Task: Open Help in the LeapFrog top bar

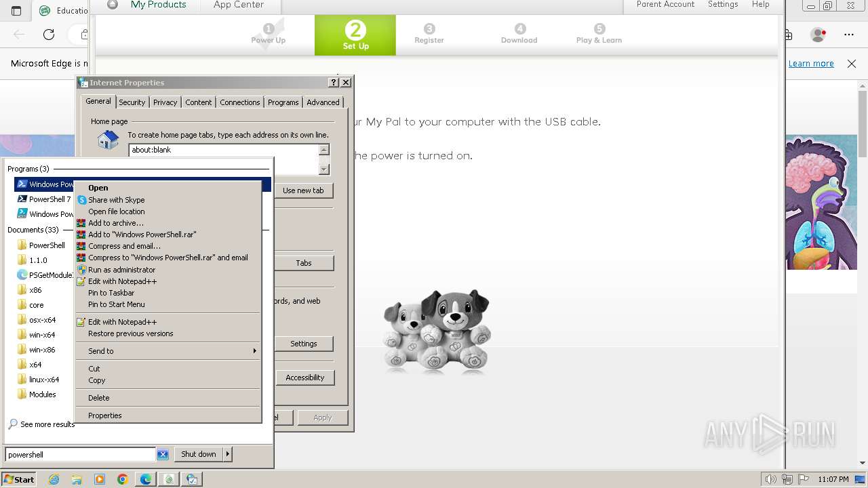Action: pyautogui.click(x=760, y=5)
